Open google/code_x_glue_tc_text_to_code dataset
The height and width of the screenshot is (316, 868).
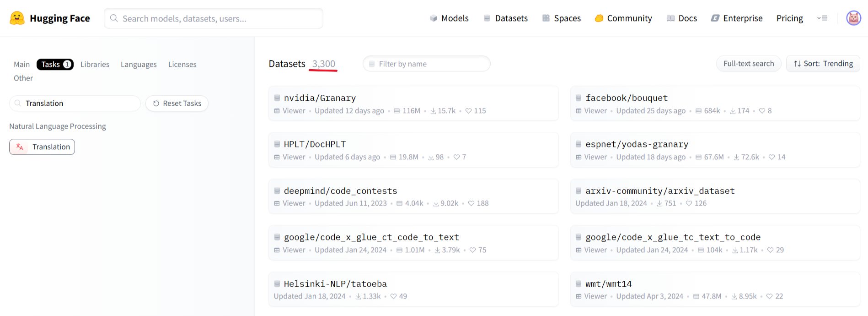715,243
